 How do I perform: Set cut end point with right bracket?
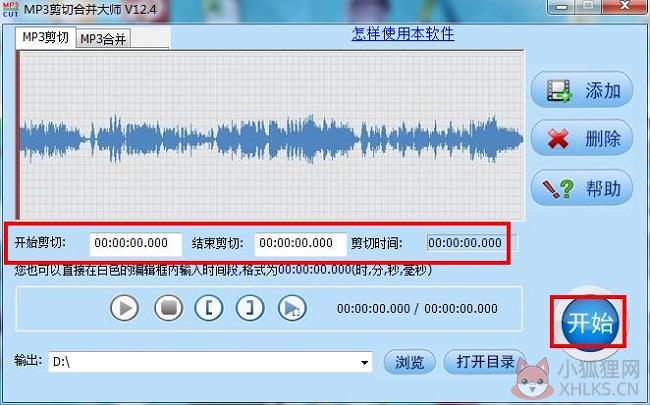point(250,308)
